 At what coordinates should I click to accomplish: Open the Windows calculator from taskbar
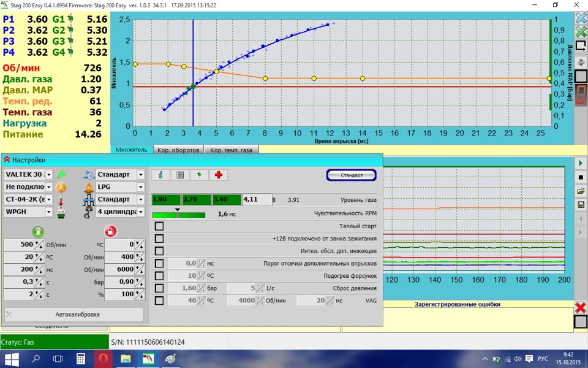point(80,359)
